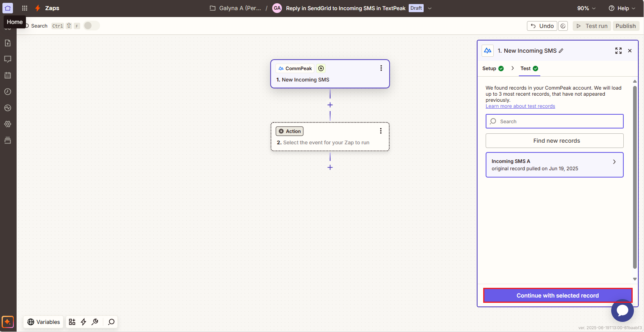Click the magnifier icon in bottom toolbar
The height and width of the screenshot is (332, 644).
[111, 322]
